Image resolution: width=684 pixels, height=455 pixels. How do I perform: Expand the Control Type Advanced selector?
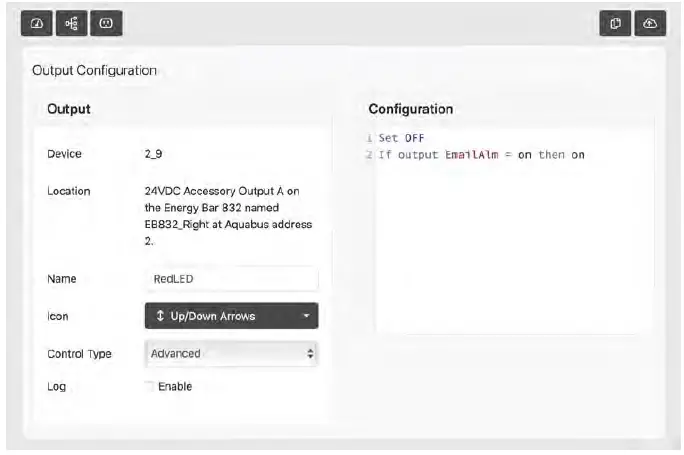tap(231, 353)
